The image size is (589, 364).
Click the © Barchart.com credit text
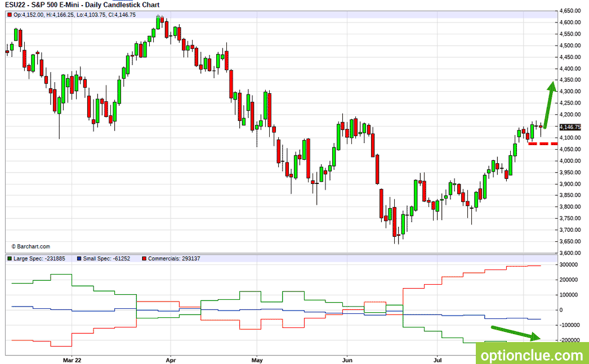click(30, 246)
